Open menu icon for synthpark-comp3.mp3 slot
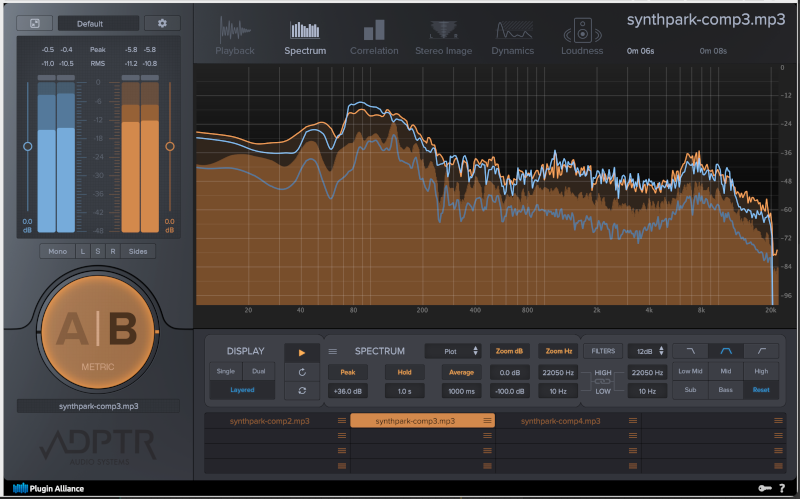The width and height of the screenshot is (800, 499). coord(488,421)
